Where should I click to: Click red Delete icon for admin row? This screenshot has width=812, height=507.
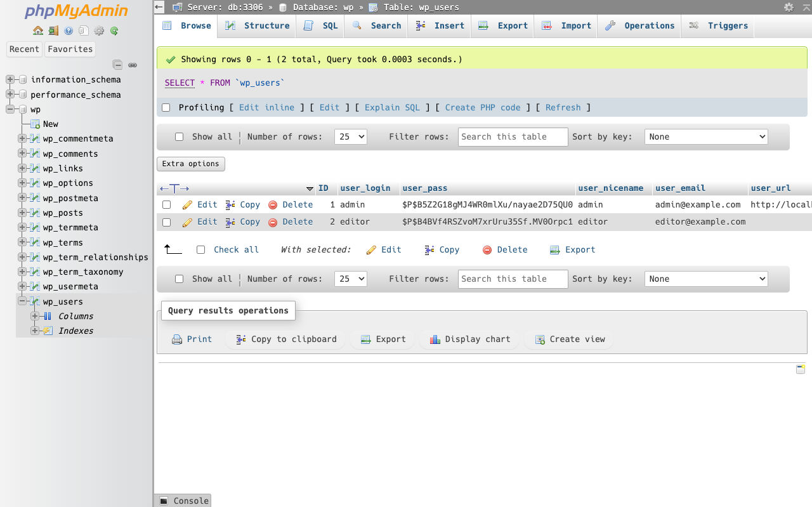(x=273, y=205)
